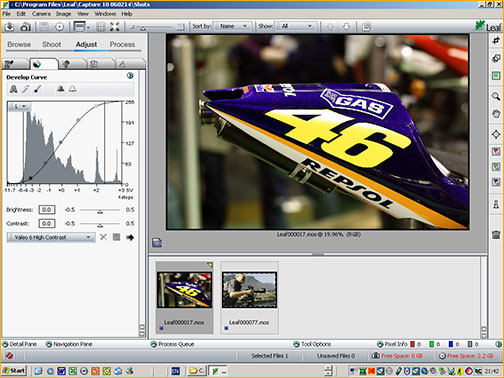Image resolution: width=504 pixels, height=378 pixels.
Task: Click the circular target toolbar icon
Action: [59, 27]
